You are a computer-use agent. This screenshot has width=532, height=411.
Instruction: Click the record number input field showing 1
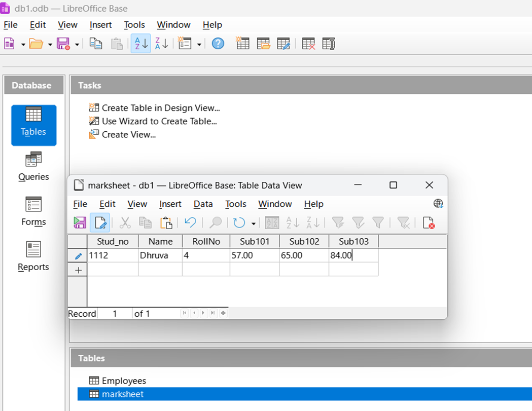pyautogui.click(x=115, y=314)
